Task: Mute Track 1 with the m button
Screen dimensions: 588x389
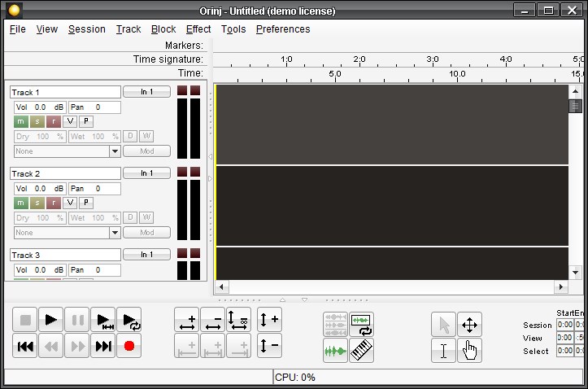Action: tap(21, 121)
